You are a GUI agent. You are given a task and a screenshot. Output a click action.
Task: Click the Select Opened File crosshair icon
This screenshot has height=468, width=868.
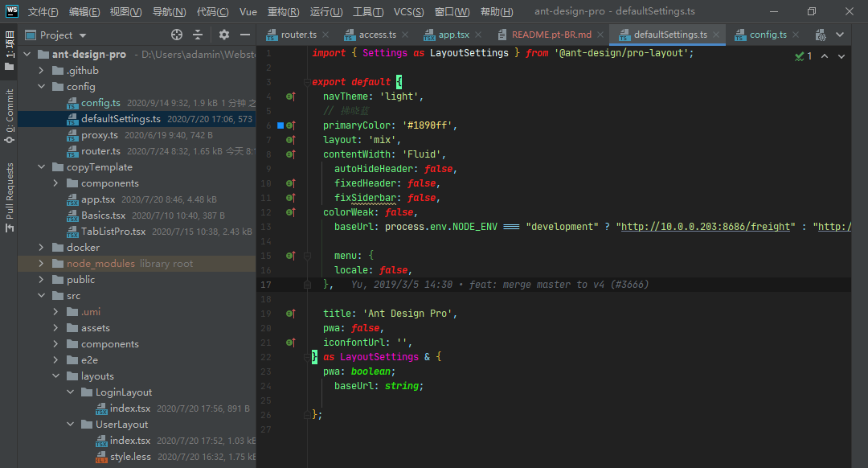(177, 35)
